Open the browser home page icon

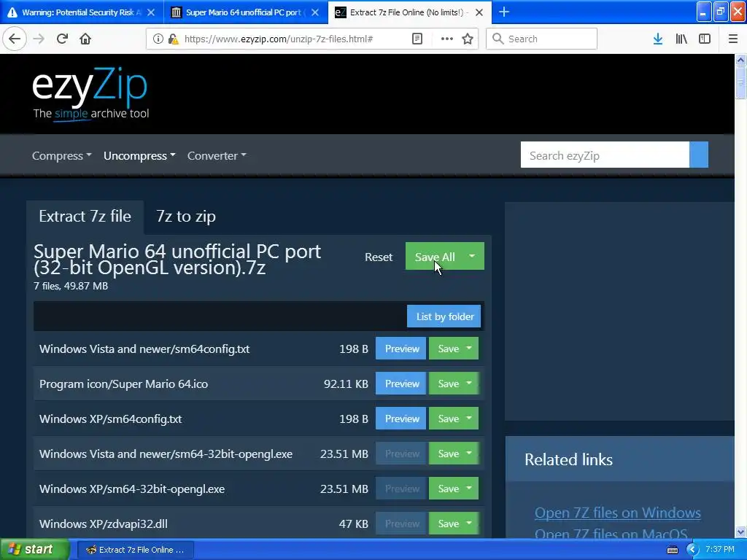pos(85,39)
